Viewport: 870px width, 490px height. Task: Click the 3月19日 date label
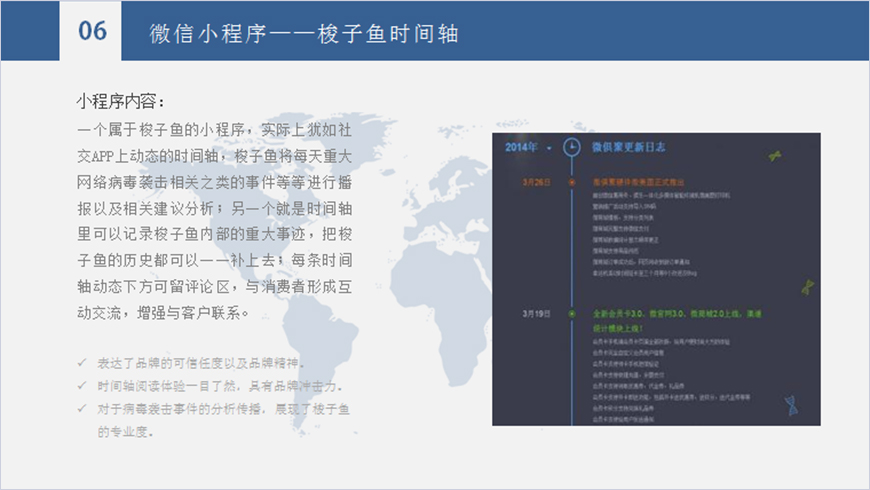click(x=536, y=313)
